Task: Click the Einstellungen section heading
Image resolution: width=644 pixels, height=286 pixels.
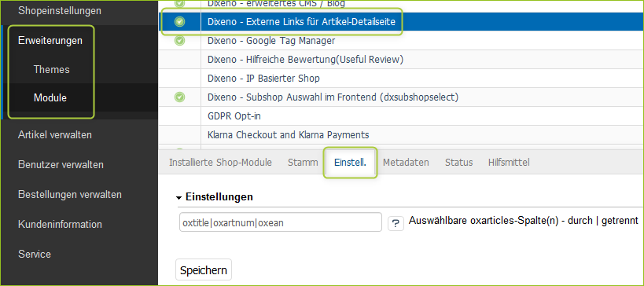Action: 219,197
